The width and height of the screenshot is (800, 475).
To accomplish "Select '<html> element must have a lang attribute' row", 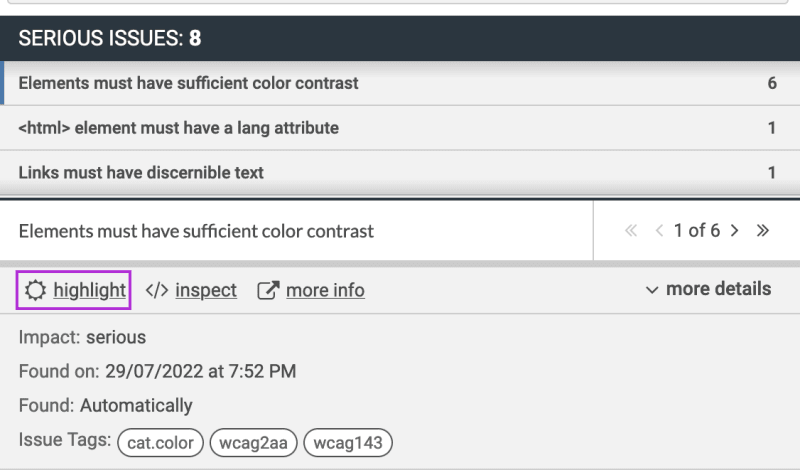I will pyautogui.click(x=400, y=128).
